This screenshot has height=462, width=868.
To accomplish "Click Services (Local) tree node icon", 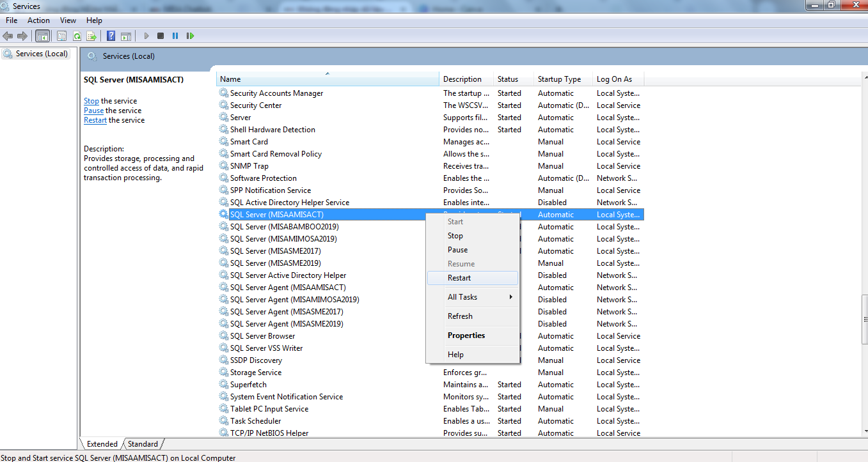I will [x=7, y=54].
